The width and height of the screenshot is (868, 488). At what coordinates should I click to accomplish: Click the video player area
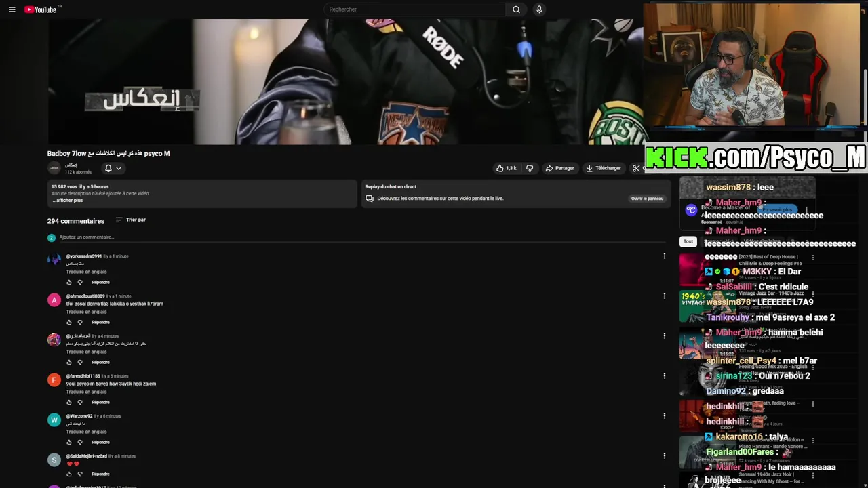[345, 81]
